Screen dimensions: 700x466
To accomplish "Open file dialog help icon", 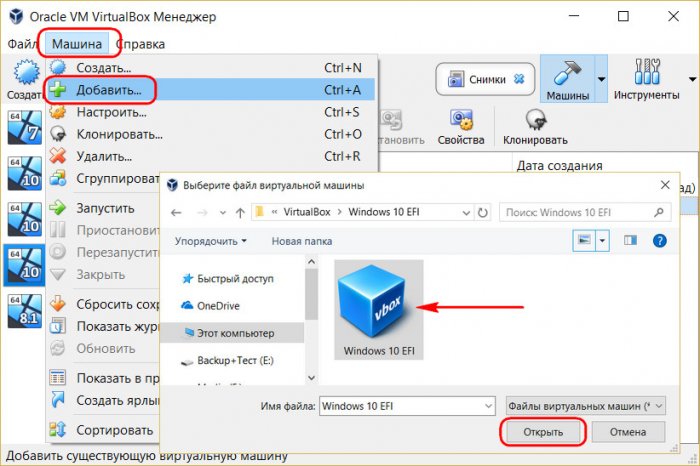I will [x=659, y=241].
